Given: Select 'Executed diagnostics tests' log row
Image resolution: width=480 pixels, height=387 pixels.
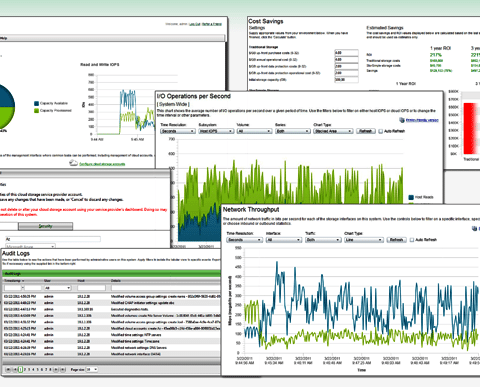Looking at the screenshot, I should coord(111,309).
